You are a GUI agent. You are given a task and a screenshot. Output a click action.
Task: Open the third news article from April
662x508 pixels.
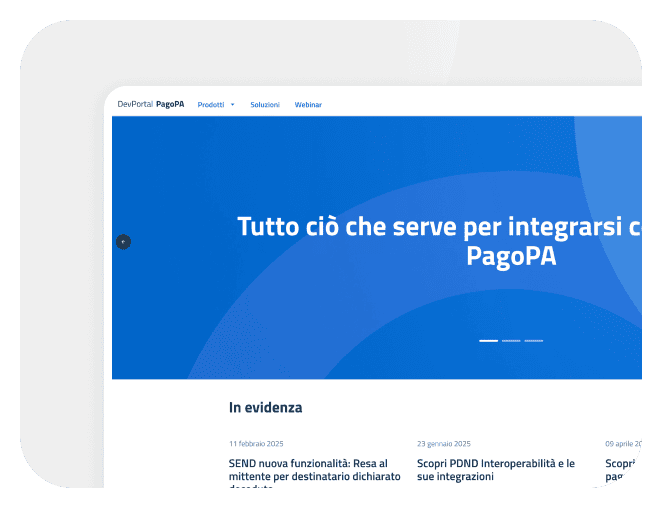623,470
